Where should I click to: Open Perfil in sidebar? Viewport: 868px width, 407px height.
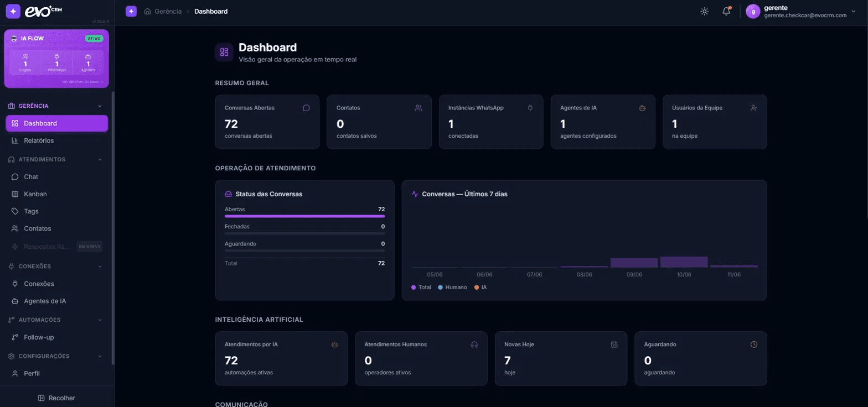[x=56, y=373]
